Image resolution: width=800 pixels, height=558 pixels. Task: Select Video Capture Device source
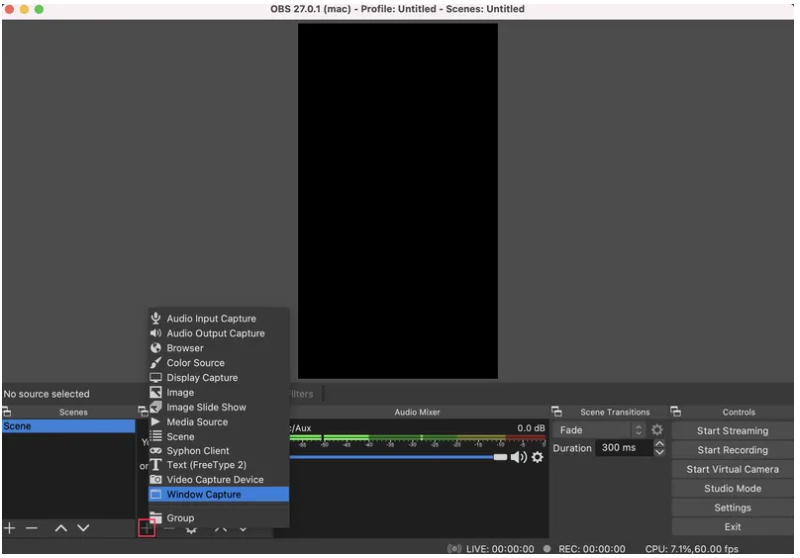218,479
